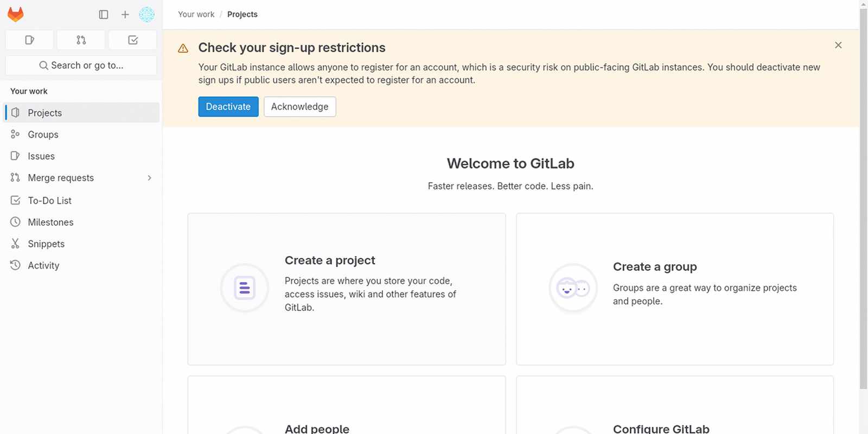Click the Issues sidebar icon
This screenshot has width=868, height=434.
pos(15,156)
